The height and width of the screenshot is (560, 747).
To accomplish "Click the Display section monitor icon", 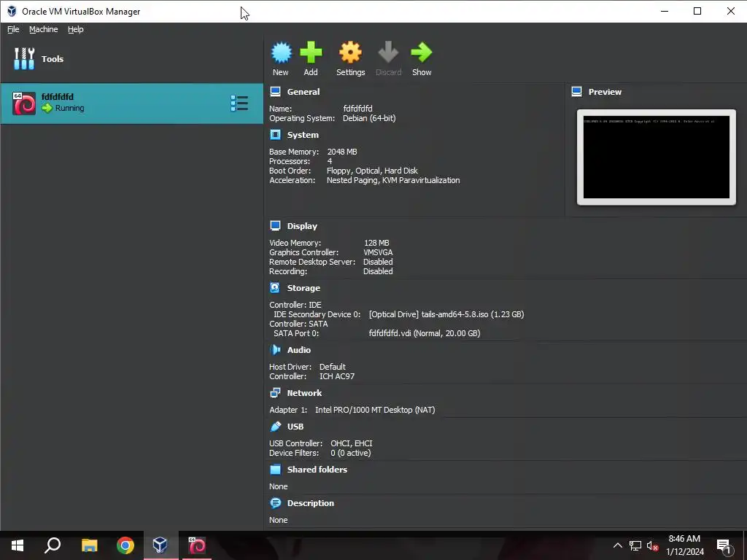I will coord(275,226).
